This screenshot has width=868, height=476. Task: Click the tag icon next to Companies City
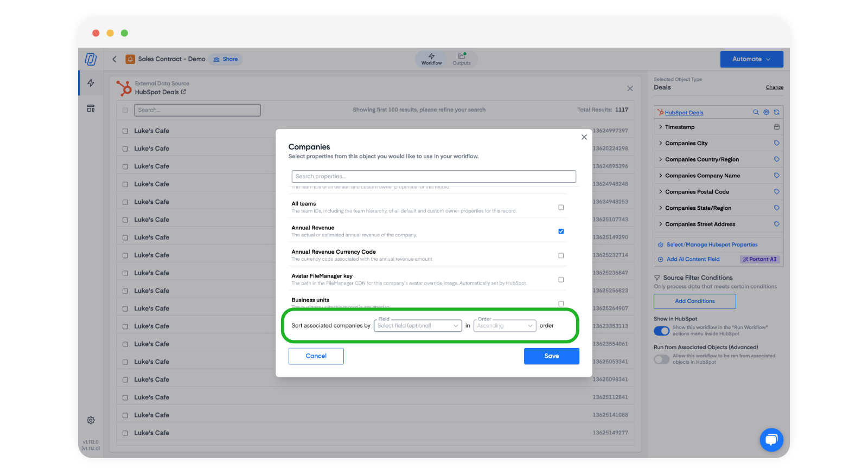(776, 143)
